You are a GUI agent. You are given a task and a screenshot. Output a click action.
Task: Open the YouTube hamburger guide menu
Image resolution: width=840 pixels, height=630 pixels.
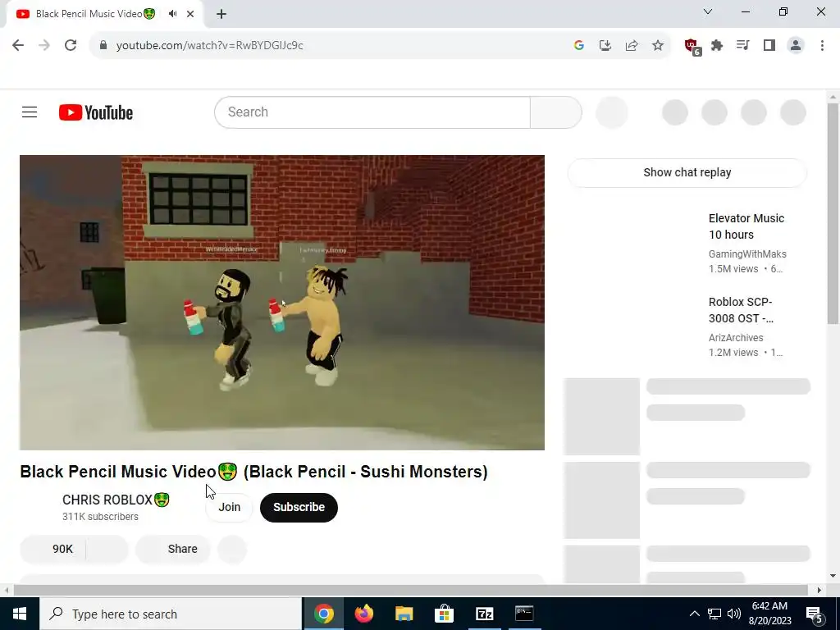[x=30, y=112]
